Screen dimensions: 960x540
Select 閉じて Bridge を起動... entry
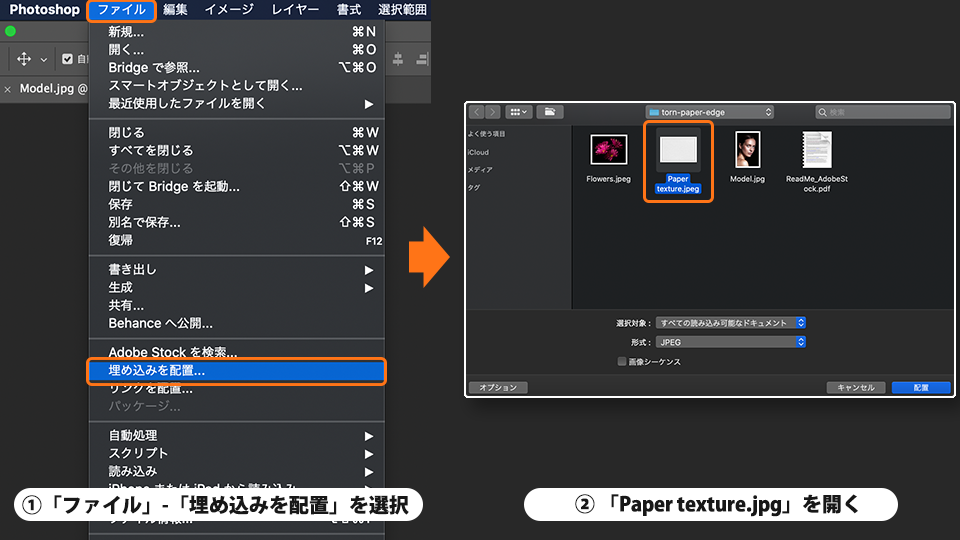pos(237,186)
